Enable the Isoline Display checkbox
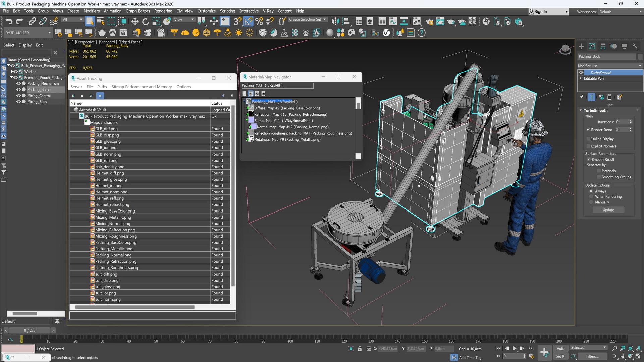The width and height of the screenshot is (644, 362). tap(588, 139)
